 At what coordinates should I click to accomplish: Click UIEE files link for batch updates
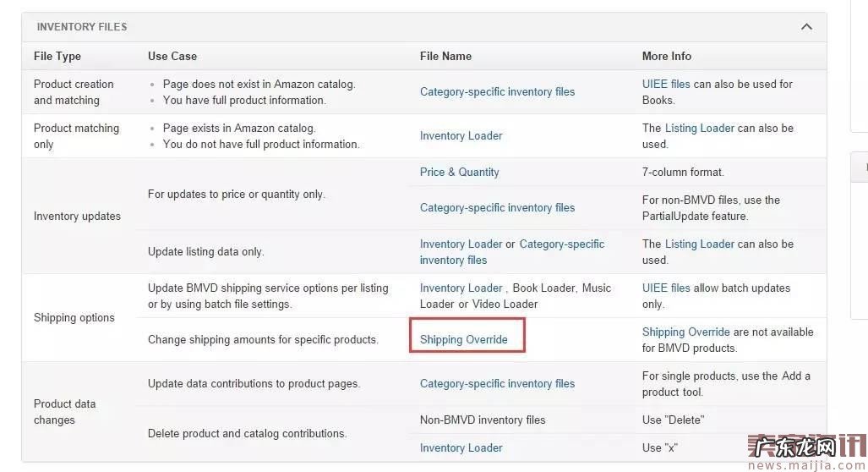point(666,288)
